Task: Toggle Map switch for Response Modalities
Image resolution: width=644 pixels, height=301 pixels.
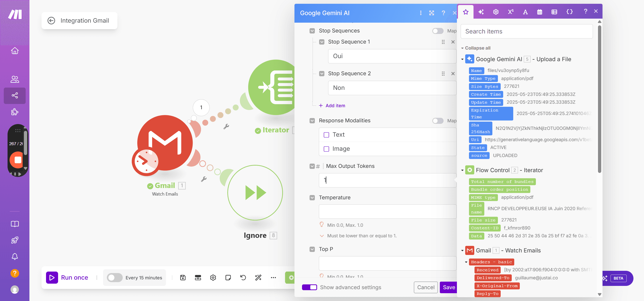Action: click(438, 121)
